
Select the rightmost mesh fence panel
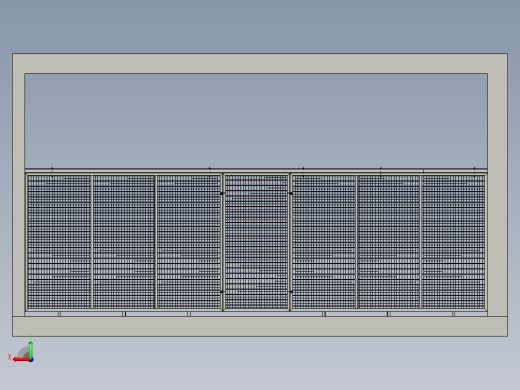(x=453, y=242)
